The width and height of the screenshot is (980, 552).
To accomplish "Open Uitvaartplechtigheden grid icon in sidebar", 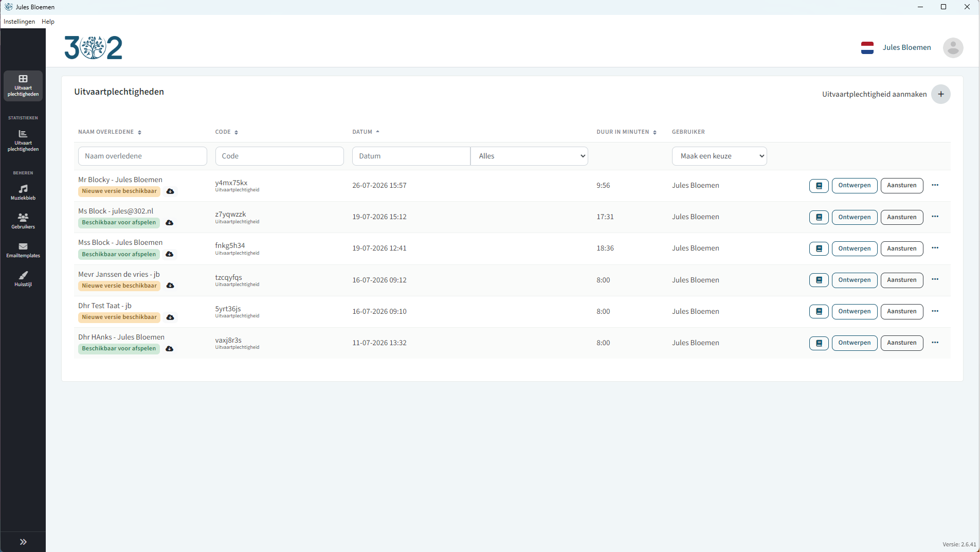I will pyautogui.click(x=23, y=85).
